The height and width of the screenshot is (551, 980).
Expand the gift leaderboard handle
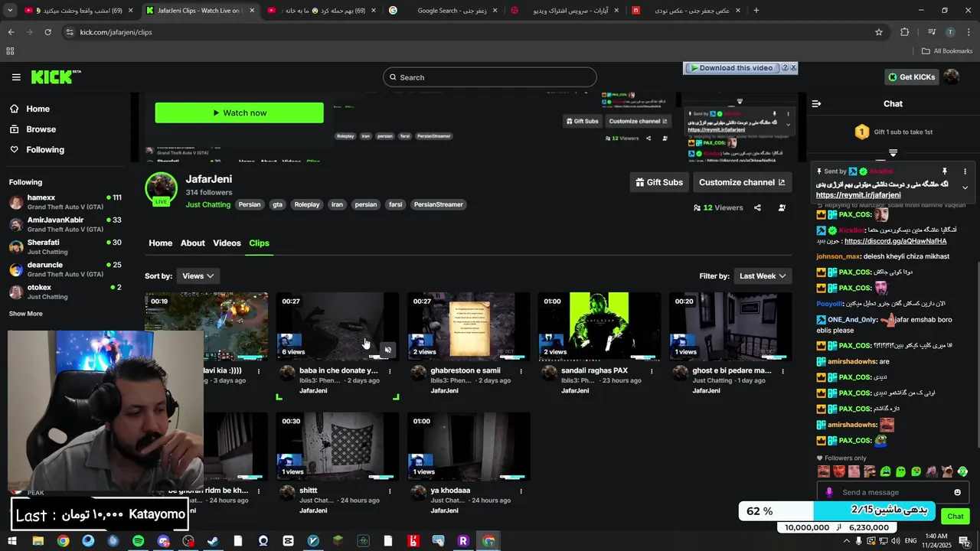893,153
